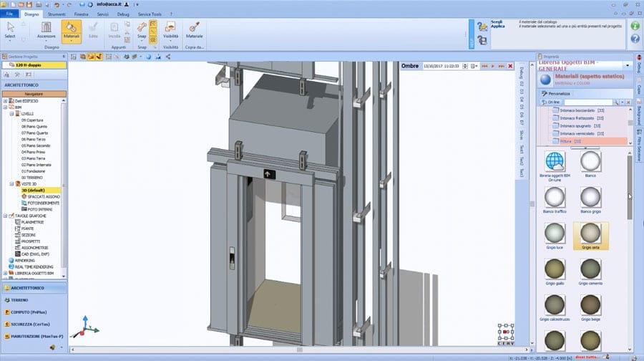Screen dimensions: 644x361
Task: Click the material search input field
Action: click(589, 102)
